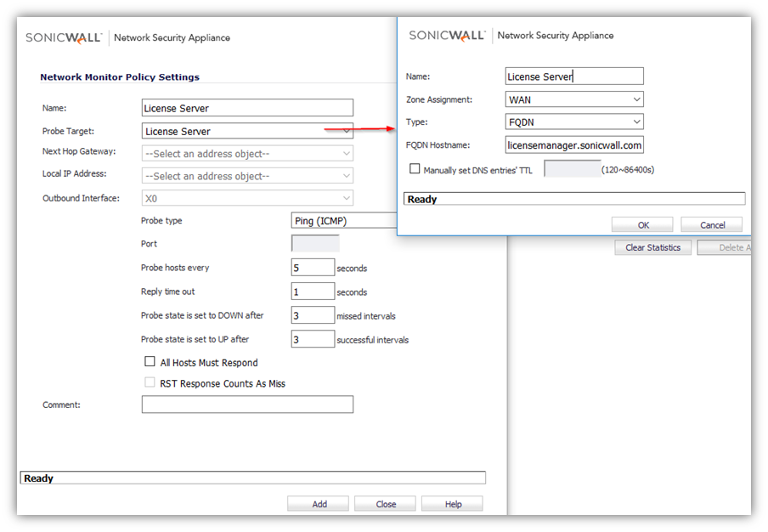The image size is (768, 532).
Task: Click the policy Name field in settings window
Action: (x=247, y=108)
